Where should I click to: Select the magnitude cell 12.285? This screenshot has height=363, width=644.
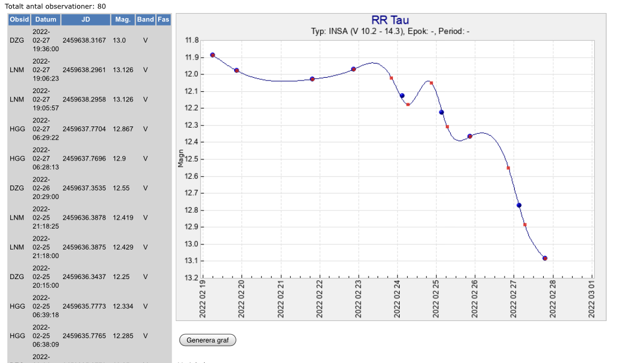tap(123, 335)
